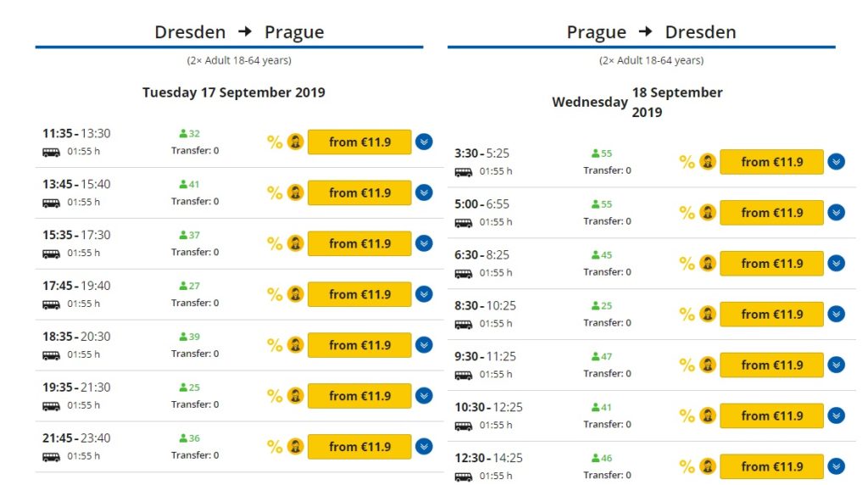Click the passenger avatar icon on 13:45 departure row

(295, 192)
